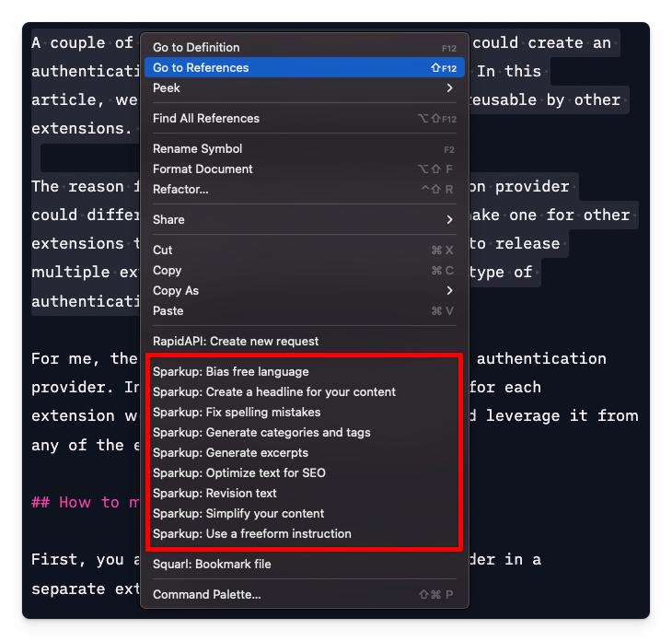Viewport: 672px width, 641px height.
Task: Click the word 'extensions.' in the editor
Action: pyautogui.click(x=81, y=128)
